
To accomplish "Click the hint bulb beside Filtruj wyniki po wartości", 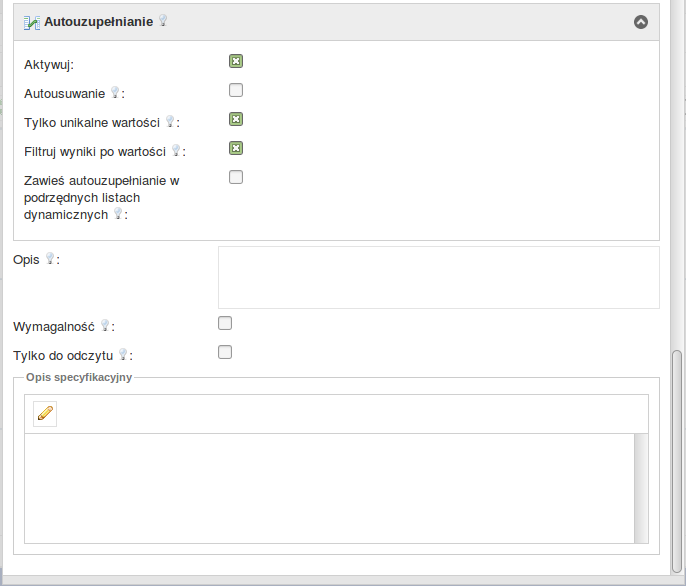I will (175, 151).
